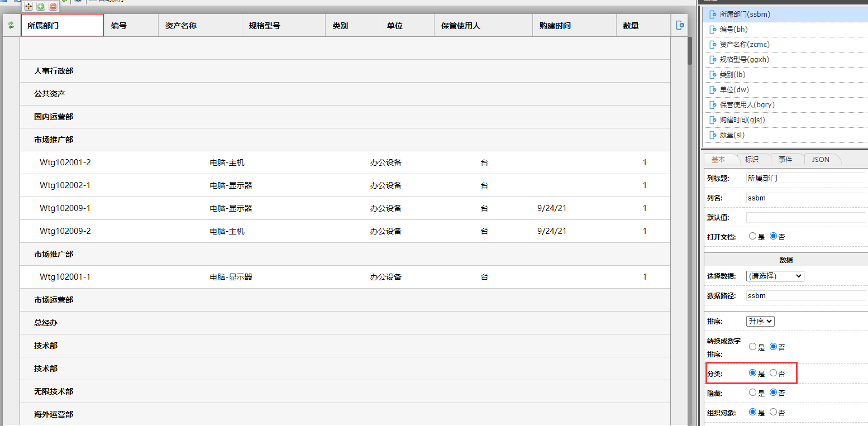Click the icon beside 编号(bh)
This screenshot has width=868, height=426.
pos(712,30)
